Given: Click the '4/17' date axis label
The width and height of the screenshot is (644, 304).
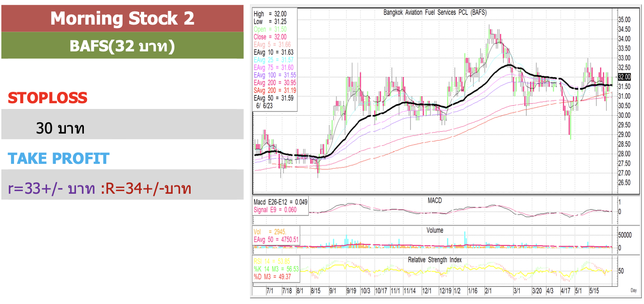Looking at the screenshot, I should [566, 291].
